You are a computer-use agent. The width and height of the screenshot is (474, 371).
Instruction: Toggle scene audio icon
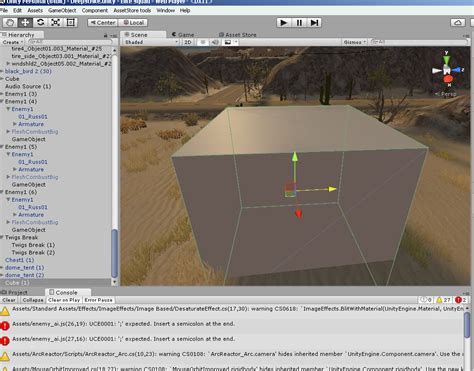215,42
